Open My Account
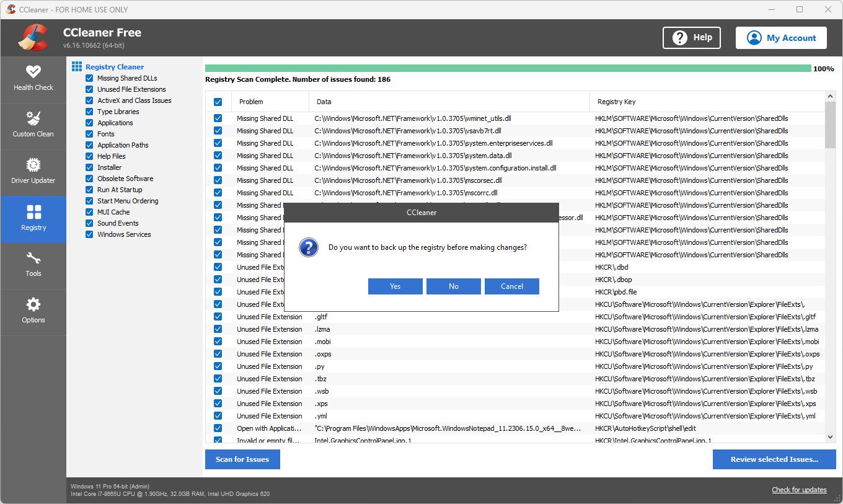 click(781, 37)
